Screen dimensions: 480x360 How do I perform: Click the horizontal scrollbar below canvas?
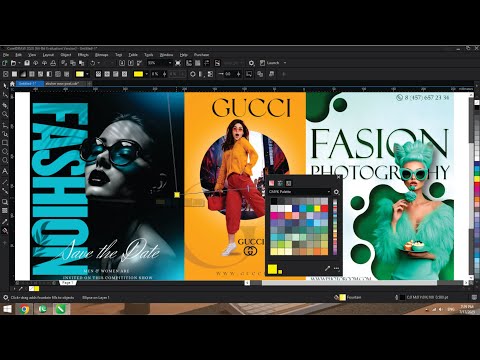pyautogui.click(x=349, y=283)
